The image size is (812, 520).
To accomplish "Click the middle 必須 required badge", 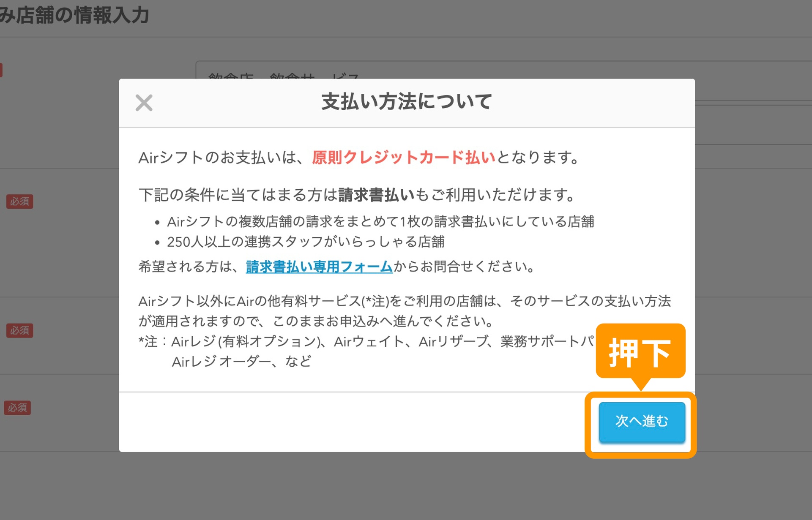I will (x=19, y=330).
